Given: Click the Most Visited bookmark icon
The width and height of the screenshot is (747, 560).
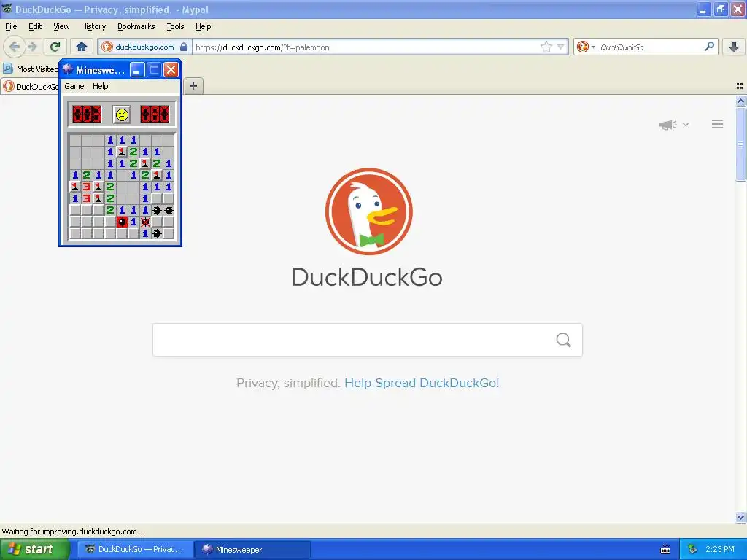Looking at the screenshot, I should [8, 69].
